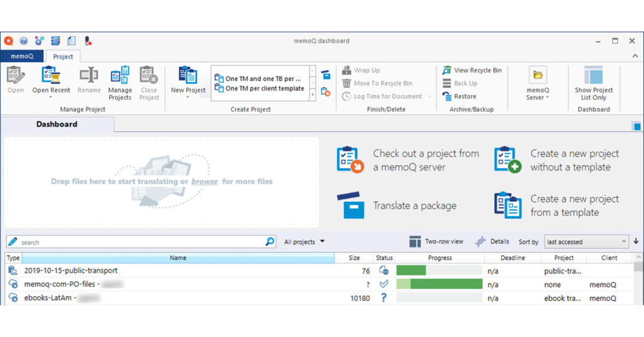Screen dimensions: 644x337
Task: Click Check out a project from memoQ server
Action: pos(350,160)
